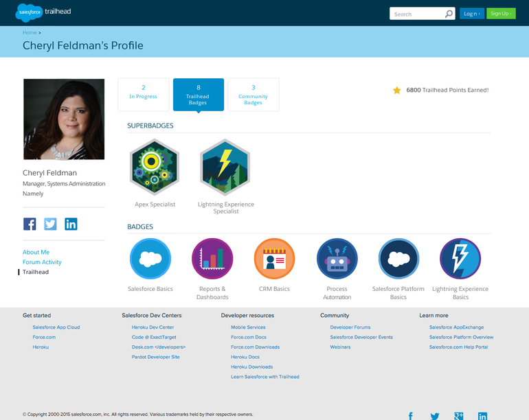529x420 pixels.
Task: Click the Manager, Systems Administration title text
Action: pos(64,184)
